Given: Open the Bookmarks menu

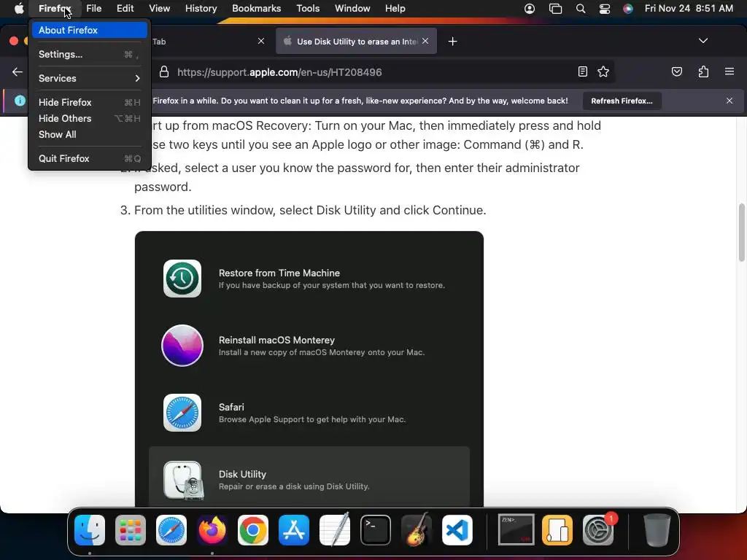Looking at the screenshot, I should point(256,8).
